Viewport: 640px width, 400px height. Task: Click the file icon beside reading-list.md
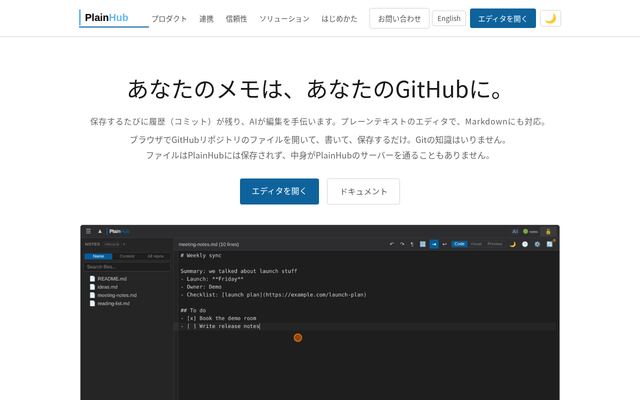tap(92, 303)
